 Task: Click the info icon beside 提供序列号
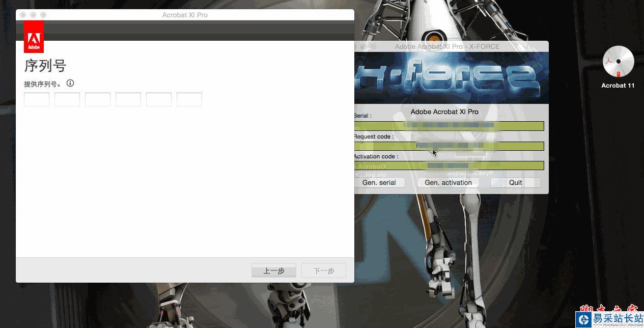tap(70, 83)
